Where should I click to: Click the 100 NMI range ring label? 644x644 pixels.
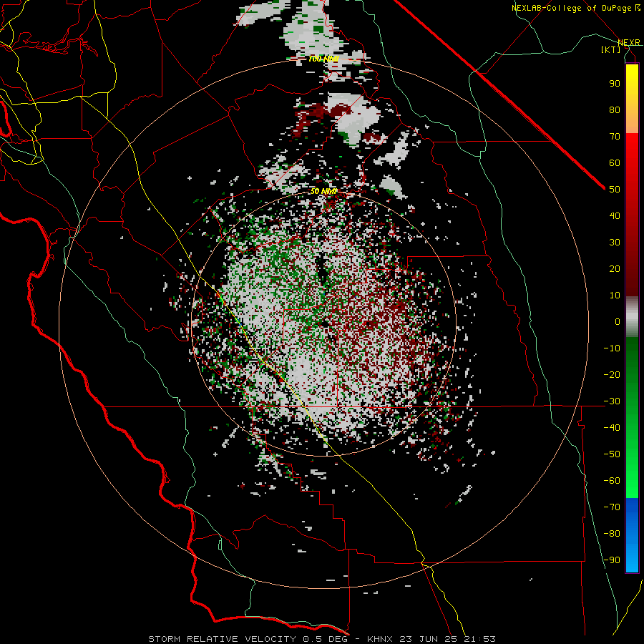(323, 59)
